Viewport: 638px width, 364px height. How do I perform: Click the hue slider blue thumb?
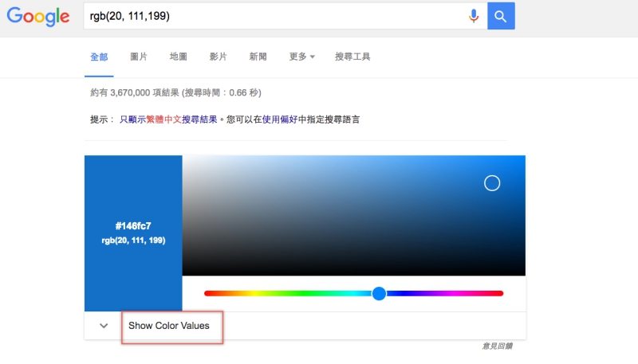click(x=379, y=293)
